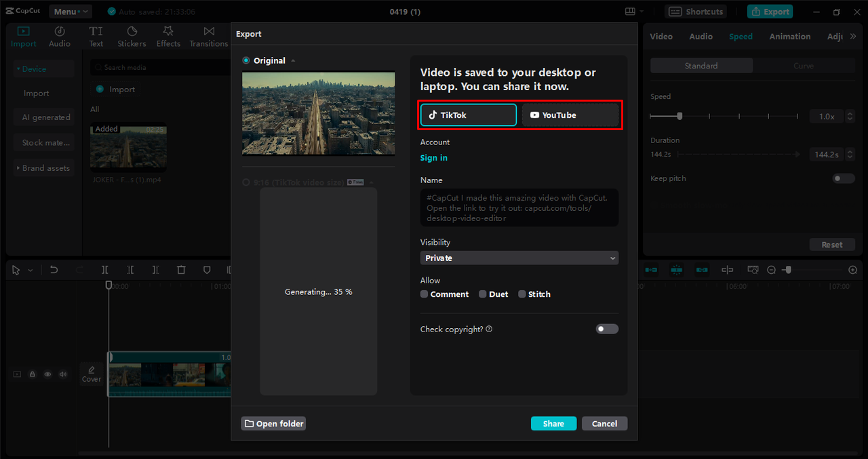Click the Generating 35 % progress text
The height and width of the screenshot is (459, 868).
[319, 292]
